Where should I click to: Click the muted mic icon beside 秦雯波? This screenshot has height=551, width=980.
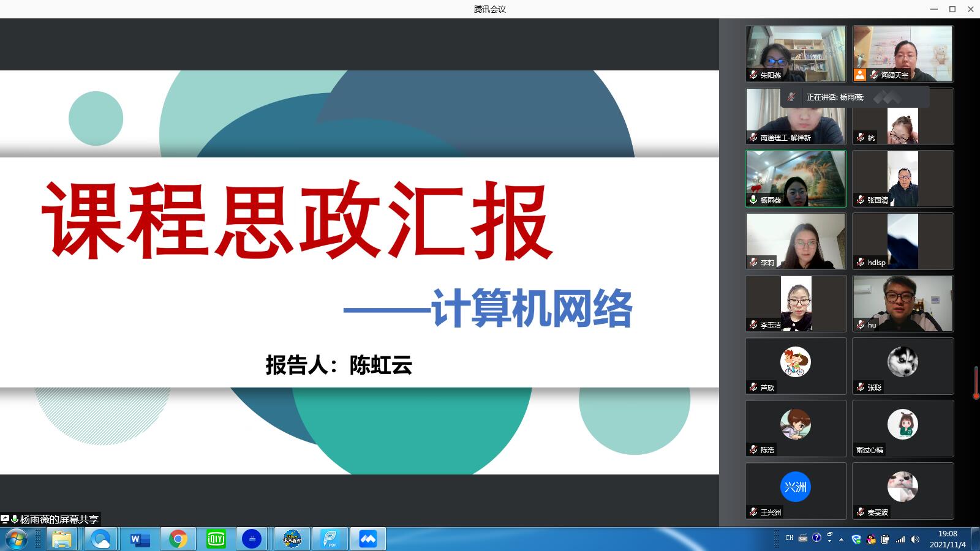(x=861, y=512)
